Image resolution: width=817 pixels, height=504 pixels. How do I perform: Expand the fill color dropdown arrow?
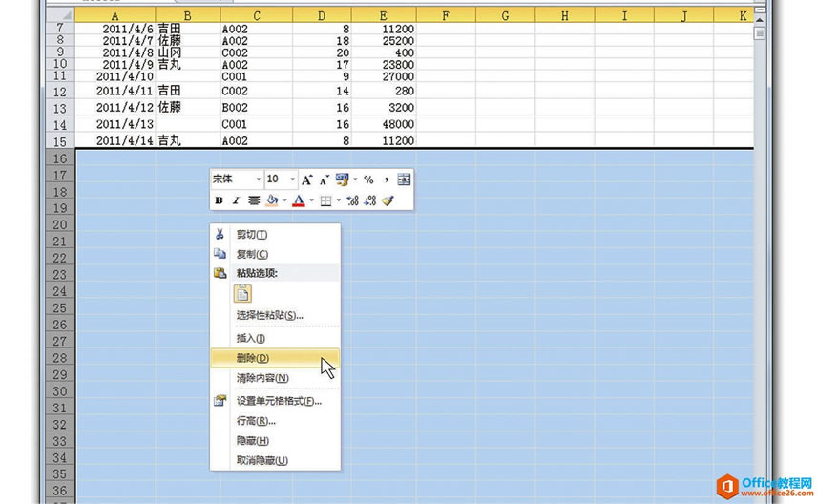[284, 200]
